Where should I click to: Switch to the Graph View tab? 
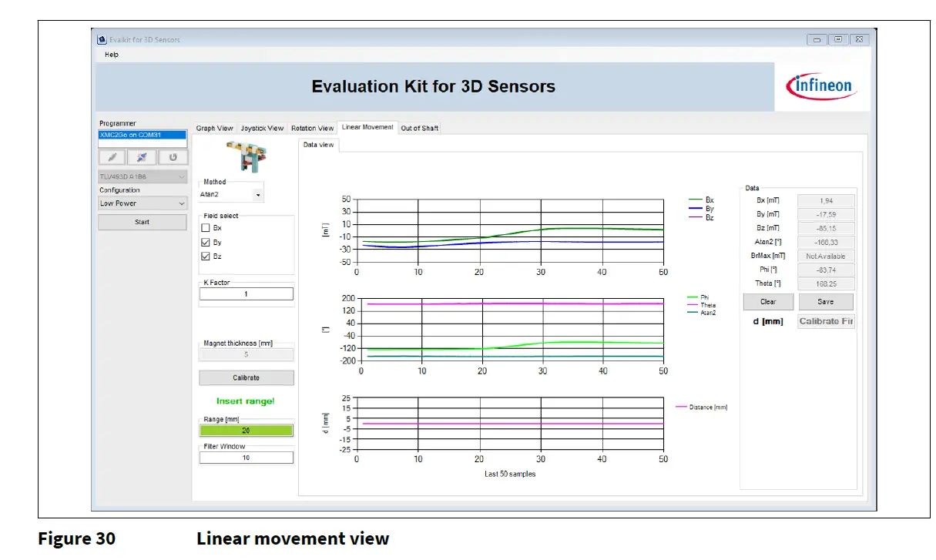click(213, 128)
